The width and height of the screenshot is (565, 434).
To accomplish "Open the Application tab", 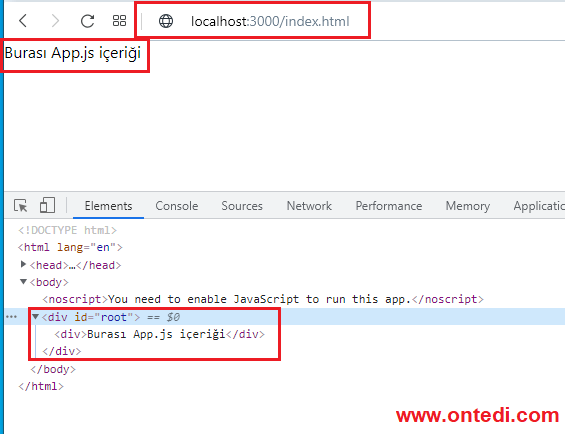I will point(539,206).
